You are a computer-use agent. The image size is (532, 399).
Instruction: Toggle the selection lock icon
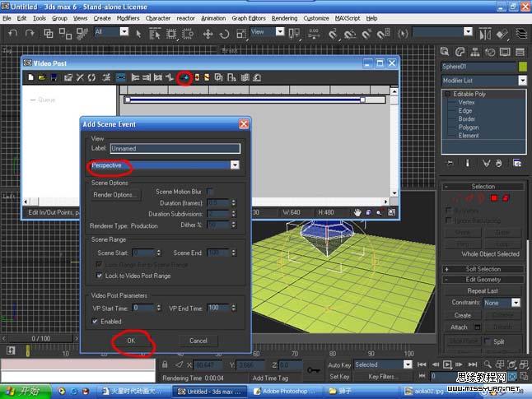coord(165,364)
